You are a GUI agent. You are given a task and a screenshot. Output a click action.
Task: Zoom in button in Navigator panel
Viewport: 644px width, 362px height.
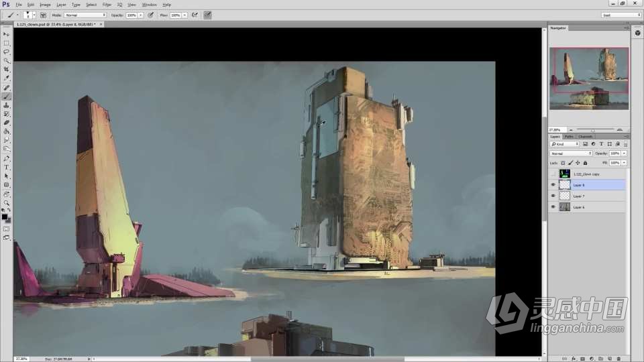620,129
